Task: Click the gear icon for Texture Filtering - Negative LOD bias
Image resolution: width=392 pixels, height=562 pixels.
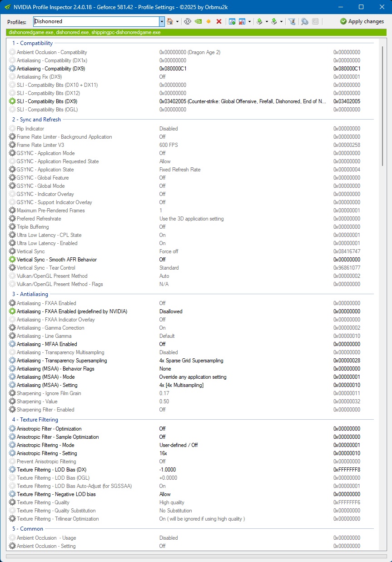Action: click(12, 494)
